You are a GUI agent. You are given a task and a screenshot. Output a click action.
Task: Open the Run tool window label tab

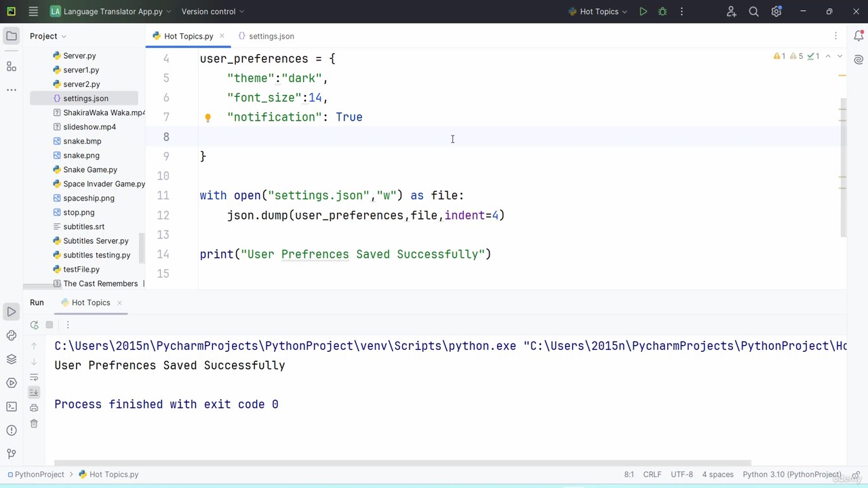37,302
